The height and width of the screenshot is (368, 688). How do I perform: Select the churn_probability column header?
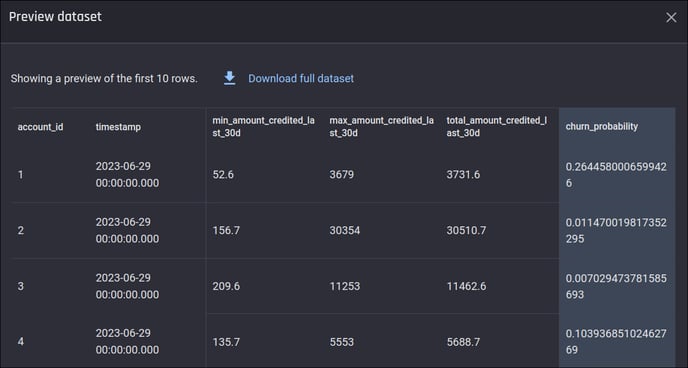coord(602,126)
